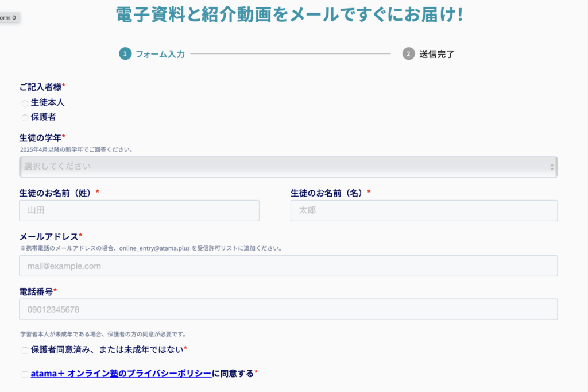The width and height of the screenshot is (588, 392).
Task: Open the atama+ オンライン塾のプライバシーポリシー link
Action: click(x=121, y=374)
